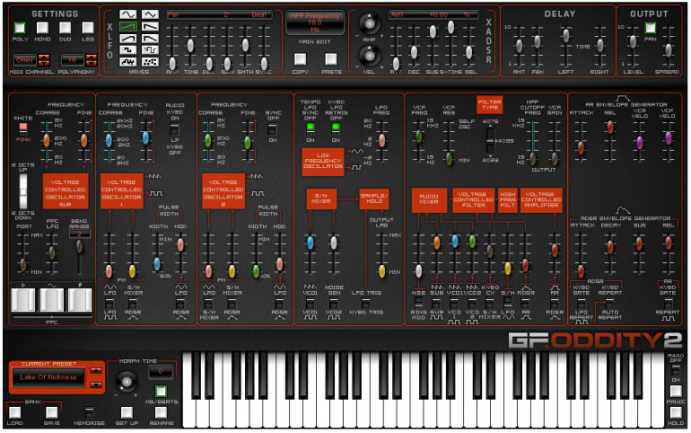Screen dimensions: 691x433
Task: Select Leg voice mode
Action: click(x=88, y=28)
